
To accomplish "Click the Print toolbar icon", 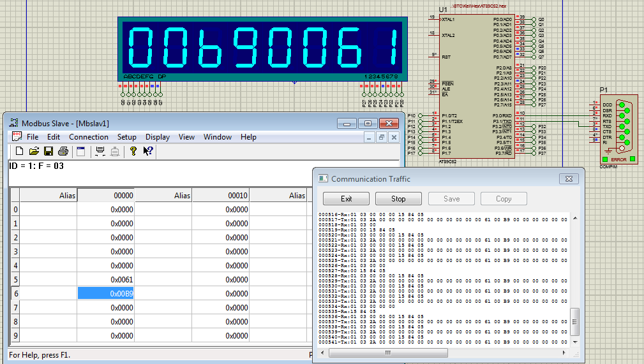I will pos(63,151).
